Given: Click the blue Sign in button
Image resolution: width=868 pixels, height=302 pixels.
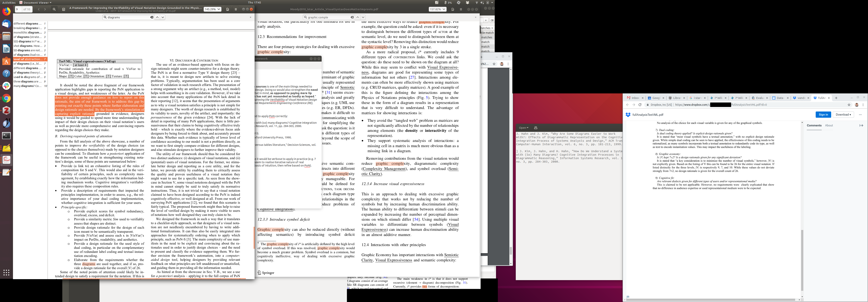Looking at the screenshot, I should click(x=823, y=114).
